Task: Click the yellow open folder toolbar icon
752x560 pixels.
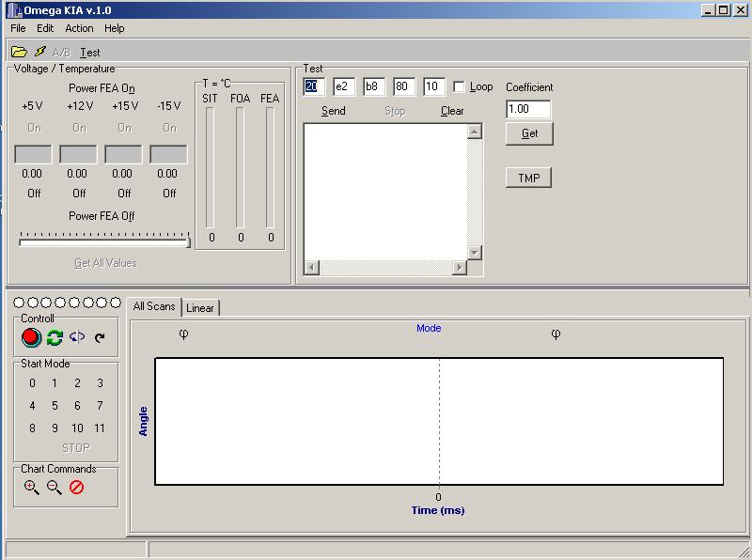Action: pos(19,52)
